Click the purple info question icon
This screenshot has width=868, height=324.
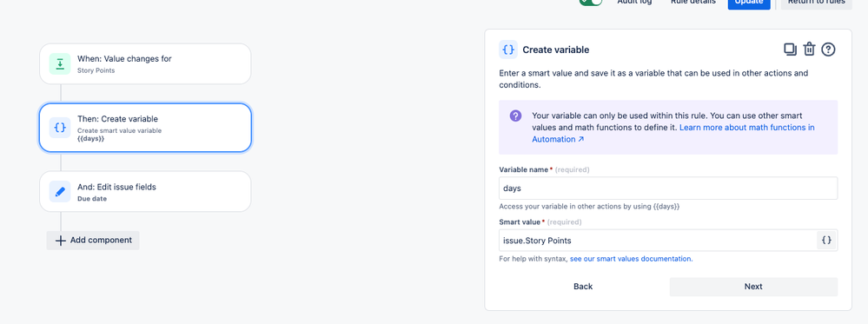point(515,116)
